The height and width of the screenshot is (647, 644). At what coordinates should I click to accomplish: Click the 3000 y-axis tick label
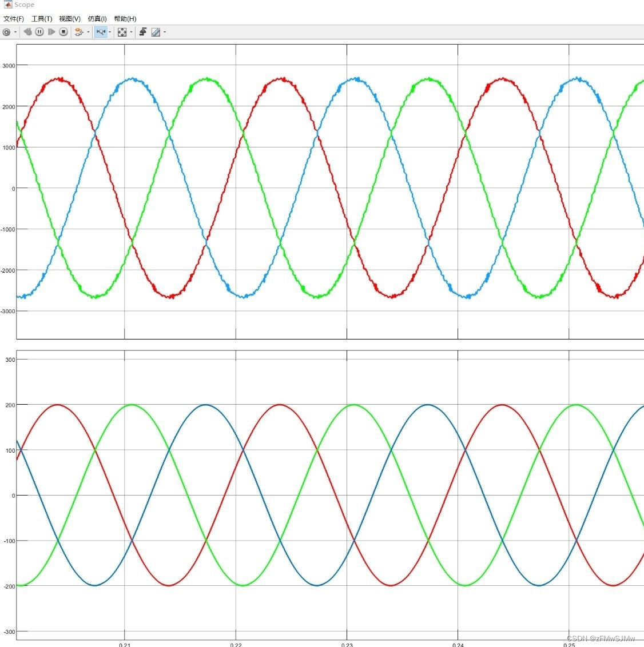[9, 66]
